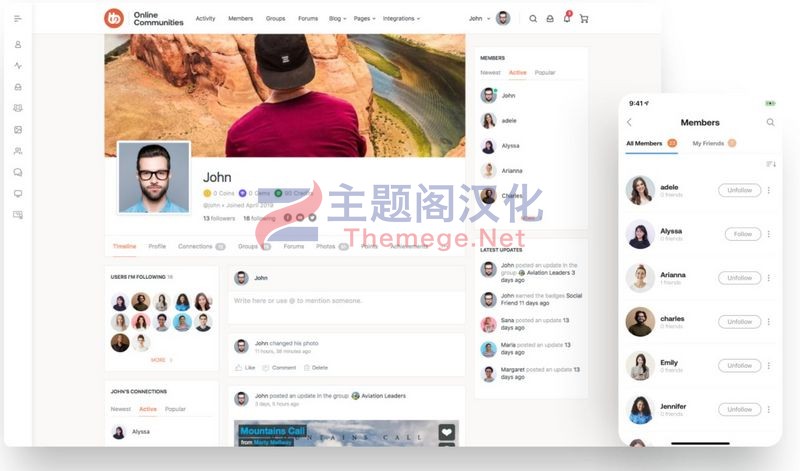The height and width of the screenshot is (471, 800).
Task: Select Popular in Members widget
Action: tap(545, 72)
